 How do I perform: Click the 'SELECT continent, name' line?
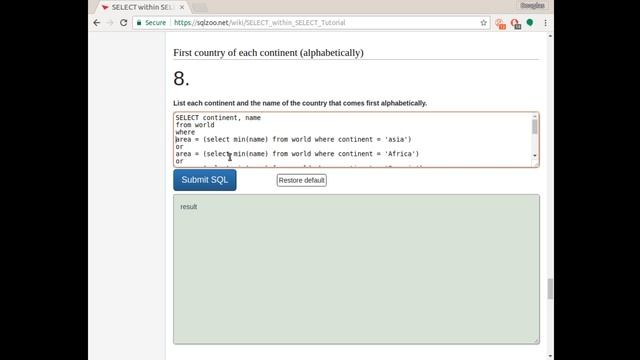pos(218,118)
